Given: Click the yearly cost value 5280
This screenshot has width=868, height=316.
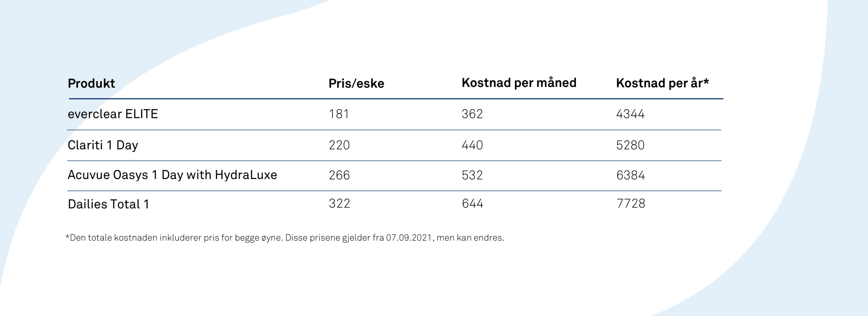Looking at the screenshot, I should 631,145.
